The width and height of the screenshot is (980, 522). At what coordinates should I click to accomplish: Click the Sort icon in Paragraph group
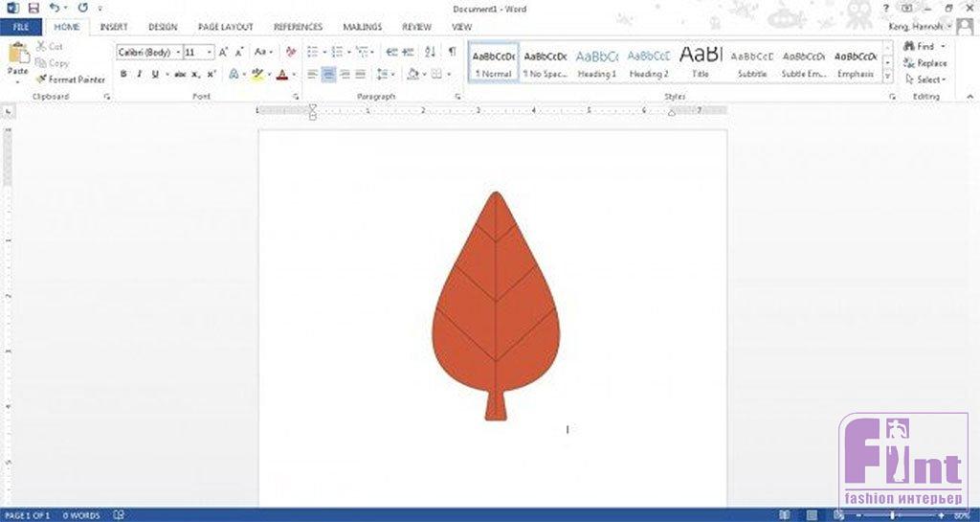pos(430,52)
